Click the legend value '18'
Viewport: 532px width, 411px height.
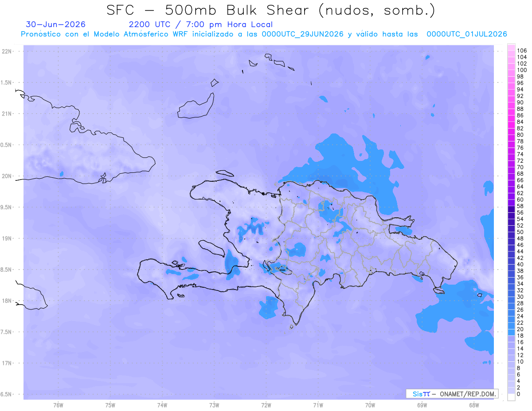tap(520, 336)
